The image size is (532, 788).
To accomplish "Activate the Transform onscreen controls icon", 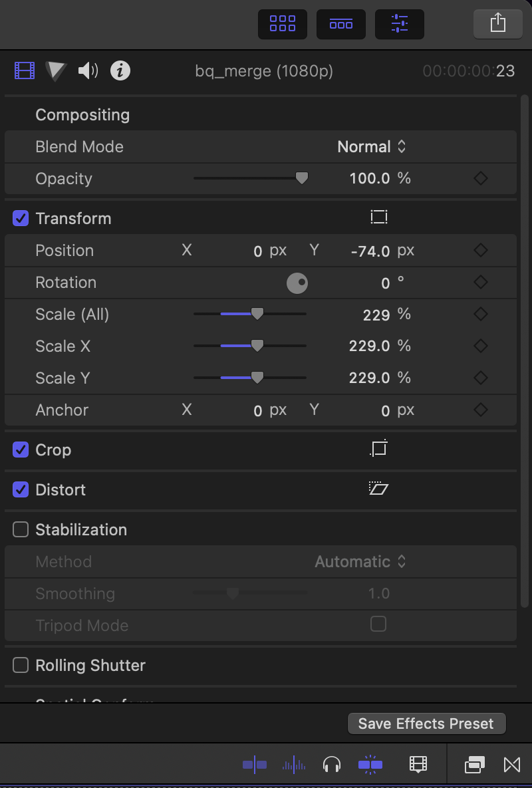I will [x=379, y=217].
